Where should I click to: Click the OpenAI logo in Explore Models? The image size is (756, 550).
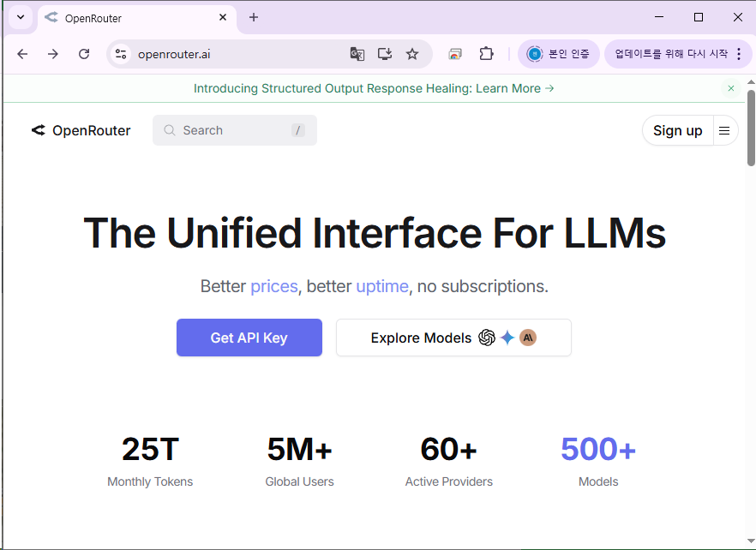(x=487, y=338)
